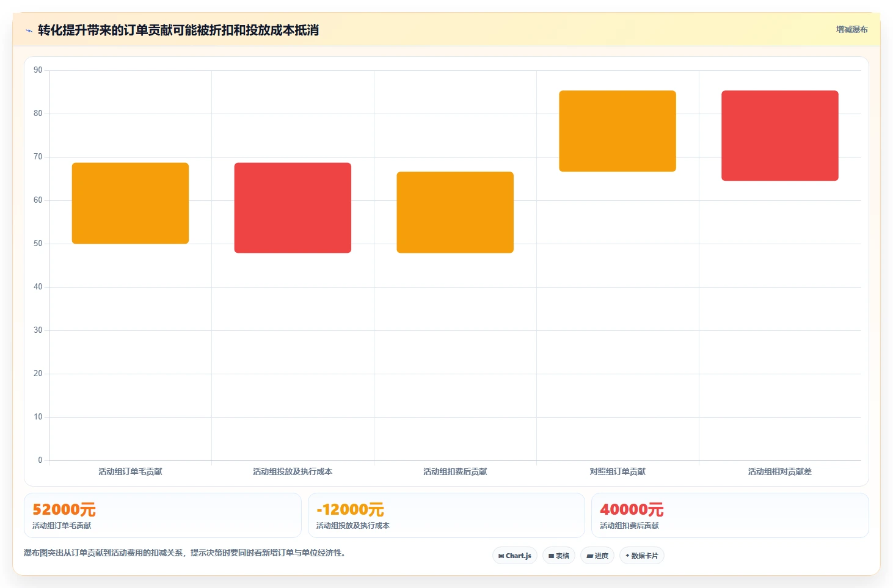Click the x-axis label 活动组订单毛贡献
This screenshot has height=588, width=893.
coord(130,471)
